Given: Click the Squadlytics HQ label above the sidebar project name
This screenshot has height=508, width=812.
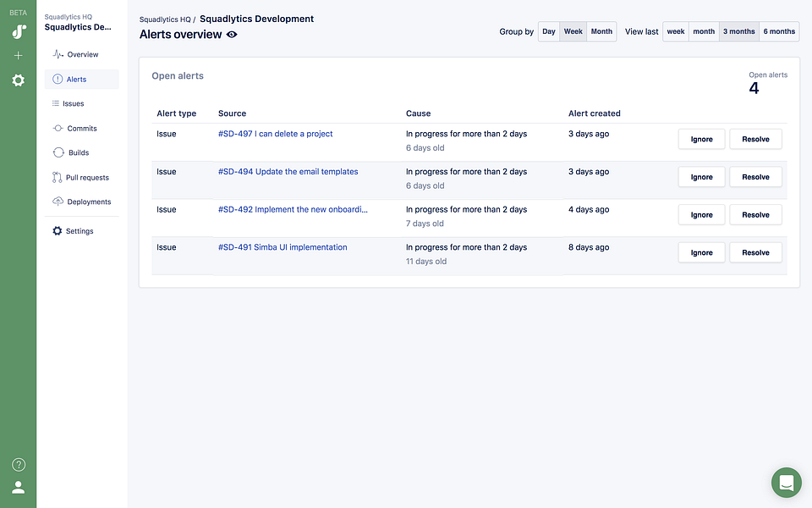Looking at the screenshot, I should pos(69,17).
